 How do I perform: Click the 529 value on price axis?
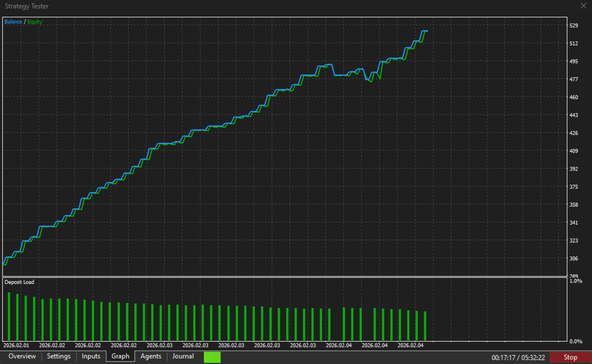click(x=574, y=26)
